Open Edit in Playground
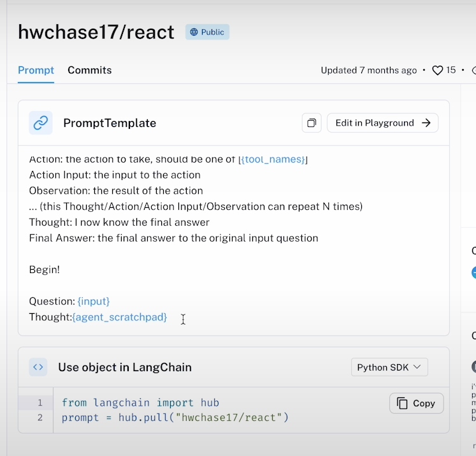 (382, 122)
